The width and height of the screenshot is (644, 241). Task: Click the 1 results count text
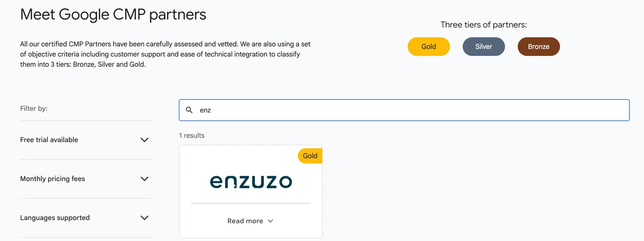tap(192, 136)
